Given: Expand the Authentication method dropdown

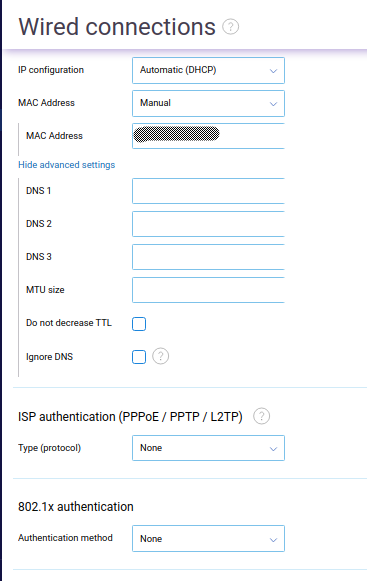Looking at the screenshot, I should (208, 538).
